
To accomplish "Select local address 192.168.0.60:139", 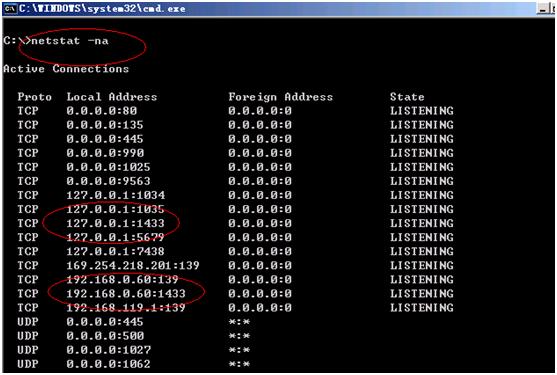I will point(123,279).
